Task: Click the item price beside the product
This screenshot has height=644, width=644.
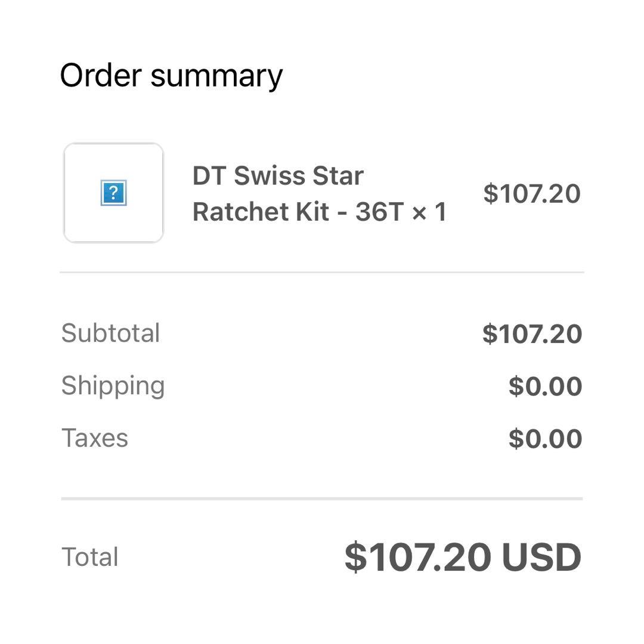Action: pos(532,194)
